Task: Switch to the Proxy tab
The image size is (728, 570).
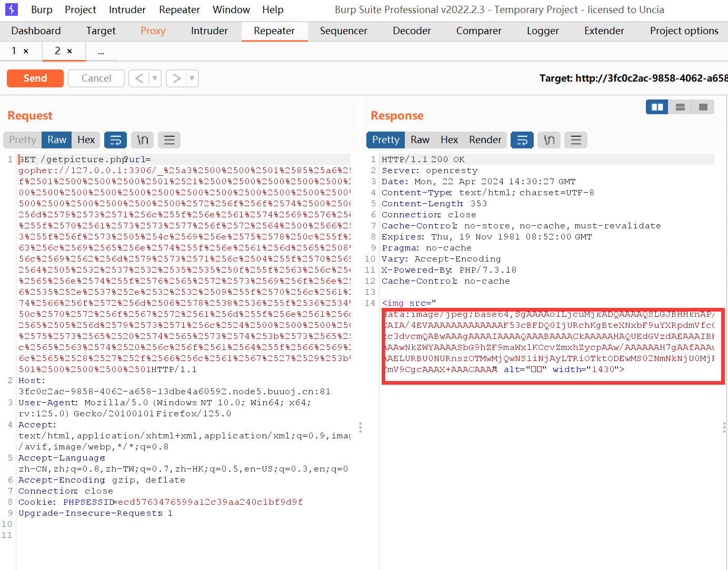Action: [x=153, y=31]
